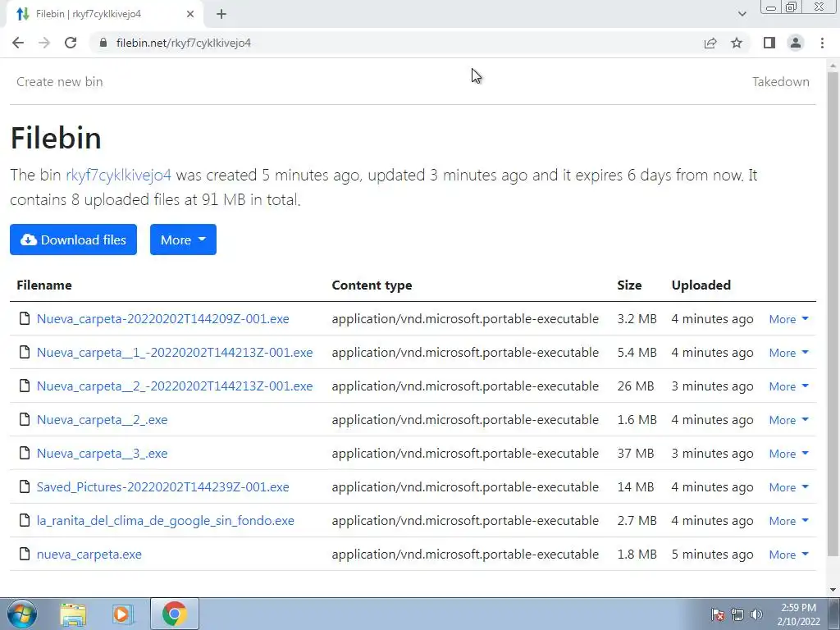This screenshot has width=840, height=630.
Task: Click the Content type column header
Action: (372, 285)
